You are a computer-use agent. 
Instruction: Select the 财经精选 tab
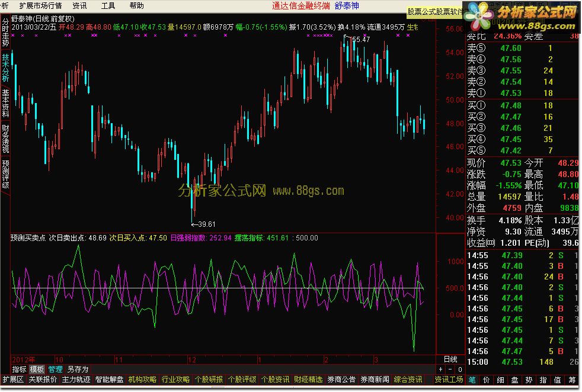coord(308,380)
